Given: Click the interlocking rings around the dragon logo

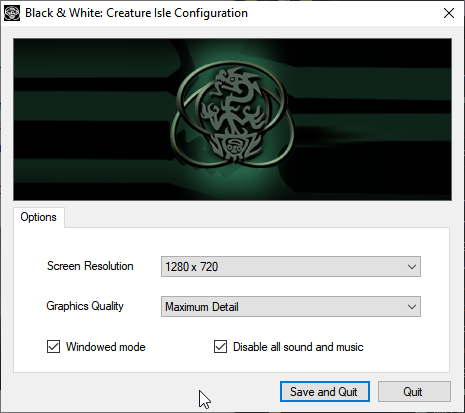Looking at the screenshot, I should click(232, 113).
